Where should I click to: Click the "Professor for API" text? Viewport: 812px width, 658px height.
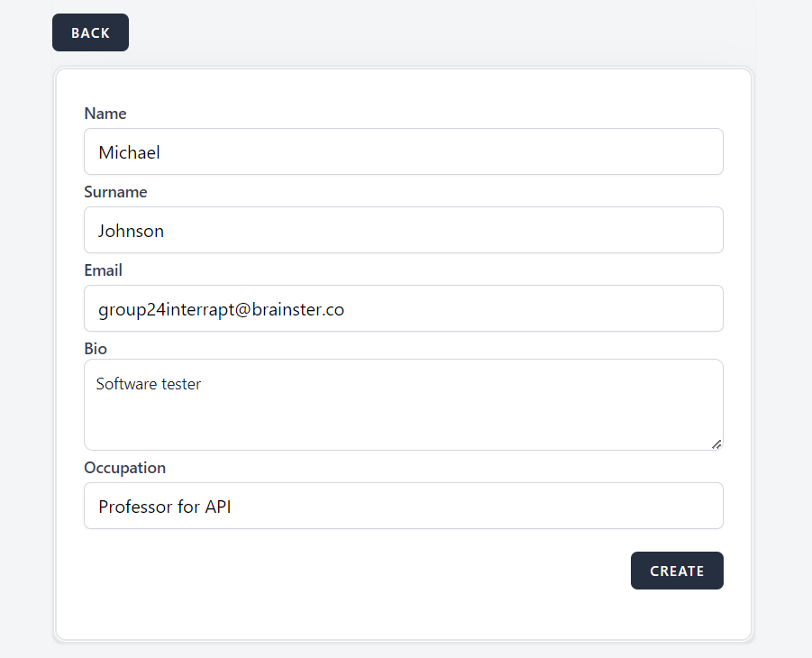pyautogui.click(x=164, y=507)
